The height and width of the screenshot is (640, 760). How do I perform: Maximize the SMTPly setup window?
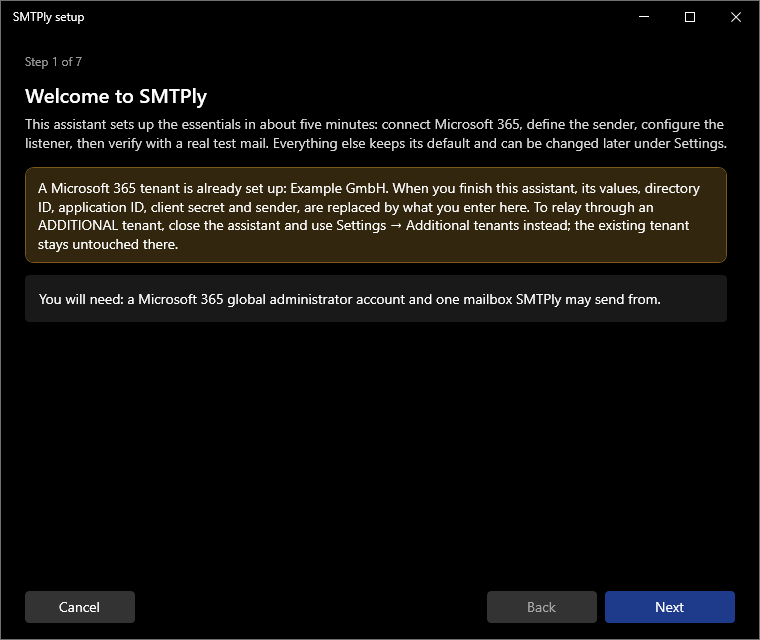click(x=690, y=17)
